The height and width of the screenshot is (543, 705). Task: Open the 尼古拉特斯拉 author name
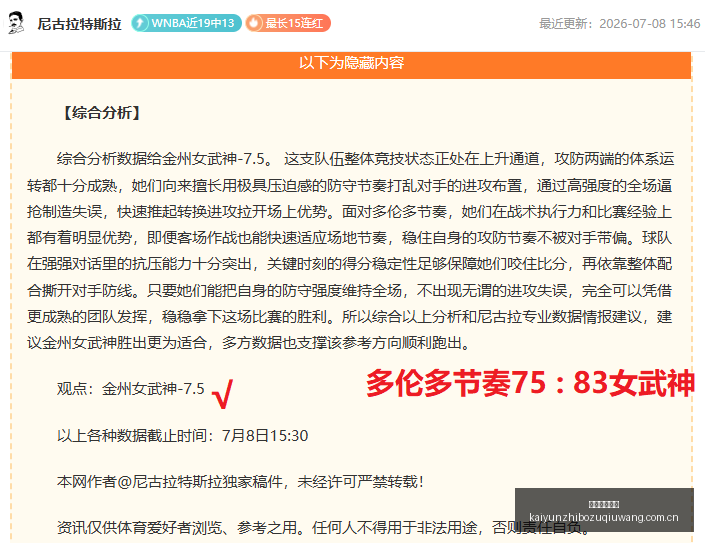click(80, 23)
